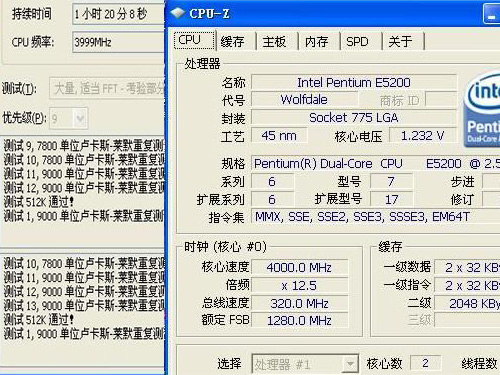Click the Intel Pentium Dual-Core logo
The image size is (500, 375).
tap(482, 110)
